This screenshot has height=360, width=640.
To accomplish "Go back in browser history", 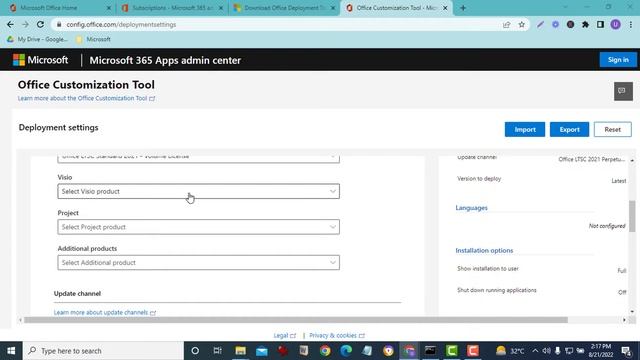I will pyautogui.click(x=10, y=24).
